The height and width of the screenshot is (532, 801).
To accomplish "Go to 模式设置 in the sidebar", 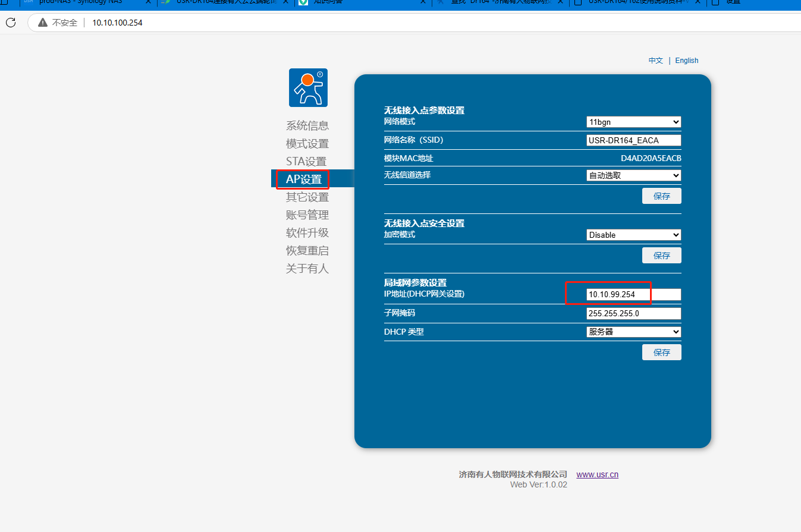I will (307, 143).
